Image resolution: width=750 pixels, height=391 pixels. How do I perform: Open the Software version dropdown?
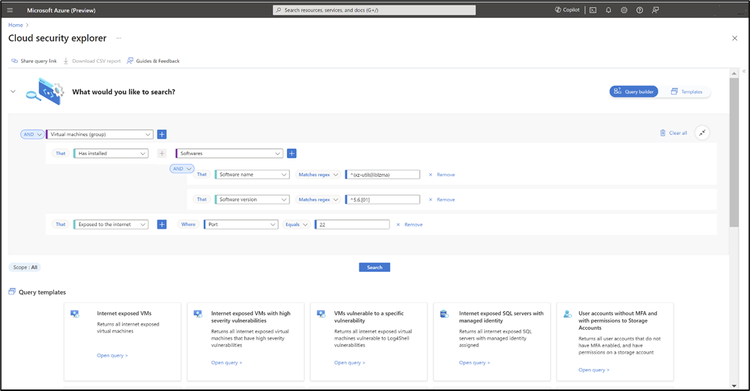pyautogui.click(x=252, y=200)
